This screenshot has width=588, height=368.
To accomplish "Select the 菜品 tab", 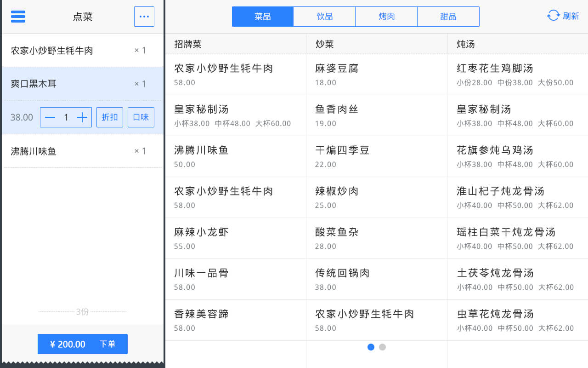I will (263, 17).
